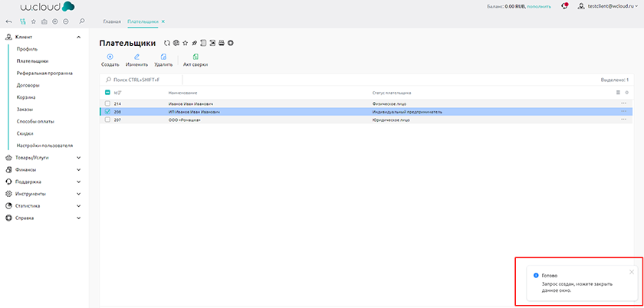Open Договоры in the sidebar menu
644x308 pixels.
[x=28, y=85]
